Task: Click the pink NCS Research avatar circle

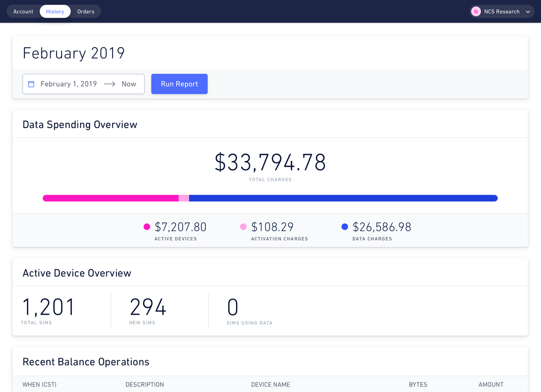Action: (x=476, y=11)
